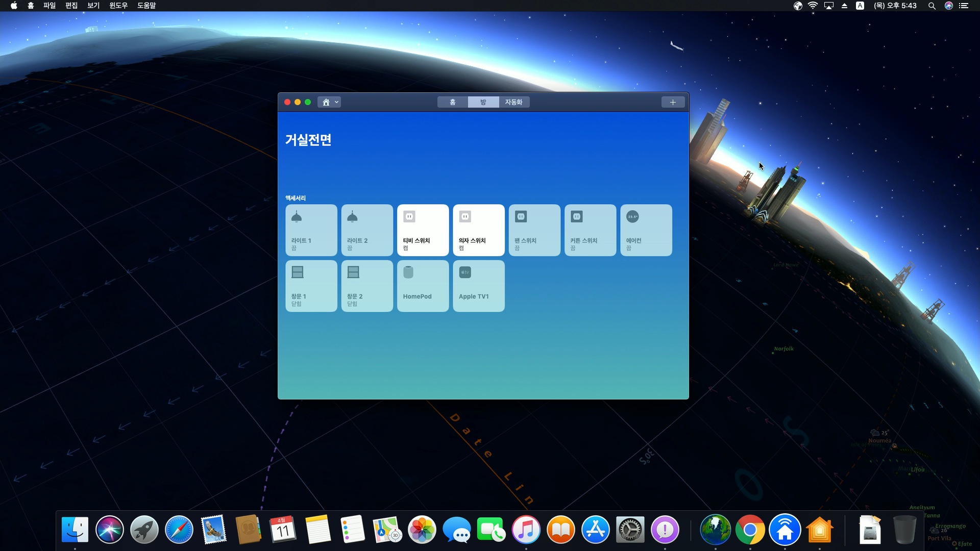Toggle the 라이트 2 light tile
Viewport: 980px width, 551px height.
pos(366,230)
